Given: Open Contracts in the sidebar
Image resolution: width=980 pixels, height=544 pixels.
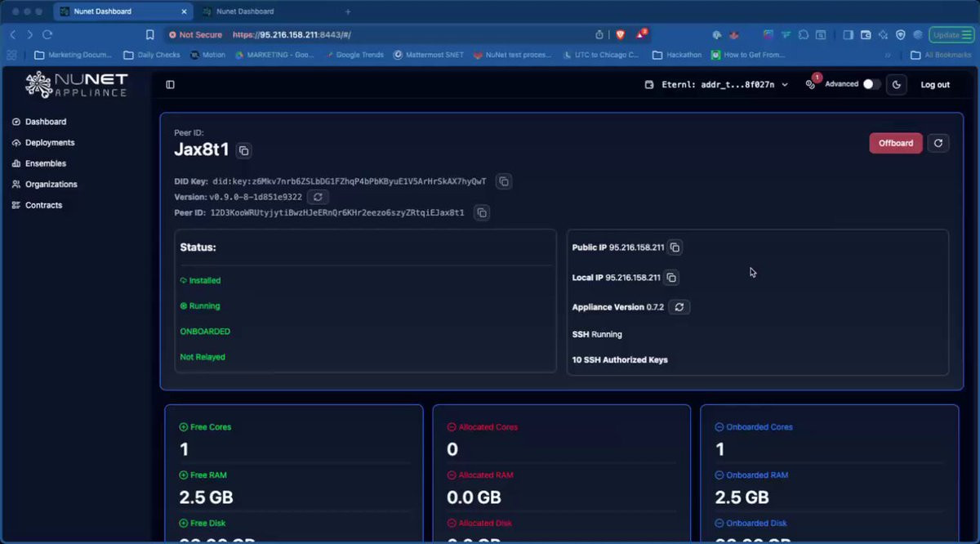Looking at the screenshot, I should 38,205.
